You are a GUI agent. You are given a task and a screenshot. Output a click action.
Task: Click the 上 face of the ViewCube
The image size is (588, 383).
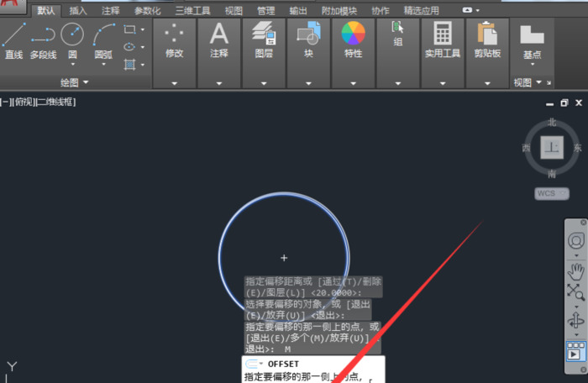coord(552,148)
